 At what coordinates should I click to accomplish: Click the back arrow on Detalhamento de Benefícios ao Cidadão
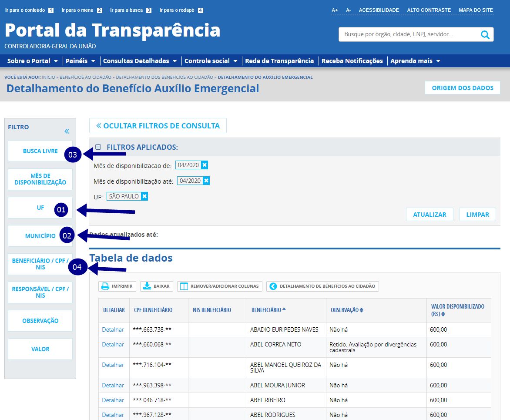point(274,286)
